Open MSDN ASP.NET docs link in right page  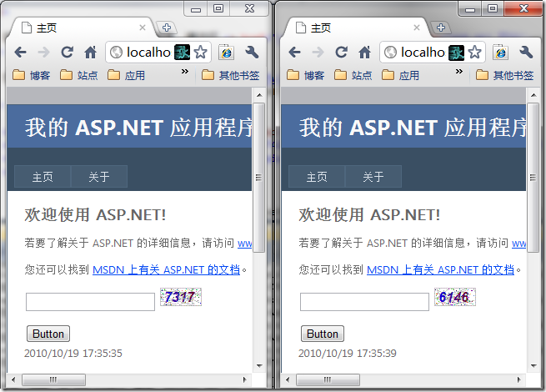coord(441,269)
